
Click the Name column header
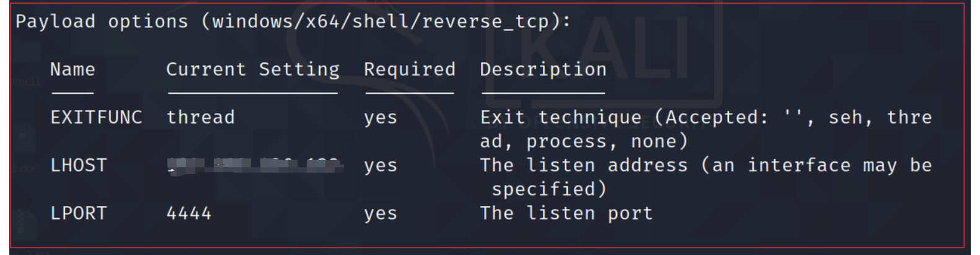[73, 69]
